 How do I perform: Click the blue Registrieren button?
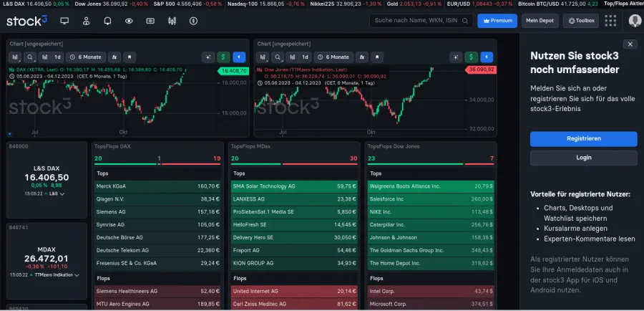[x=584, y=138]
